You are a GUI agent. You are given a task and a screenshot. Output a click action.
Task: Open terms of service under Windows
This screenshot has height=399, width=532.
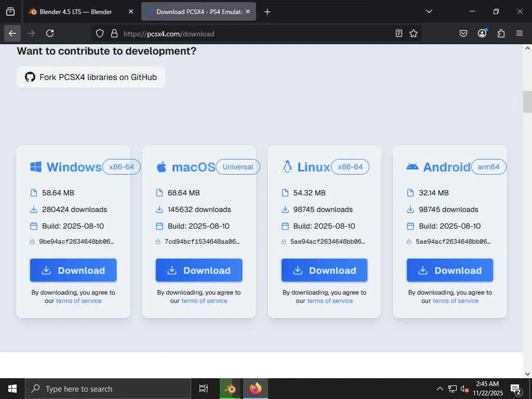pos(79,301)
